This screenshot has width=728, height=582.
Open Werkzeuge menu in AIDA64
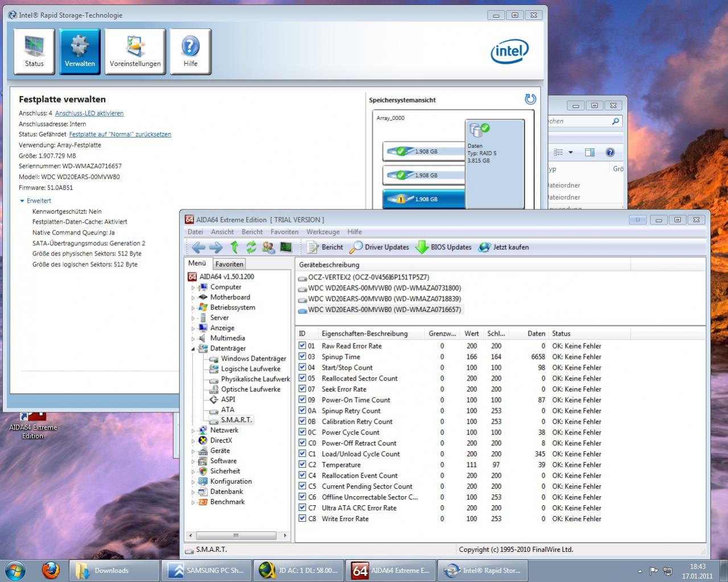click(323, 232)
